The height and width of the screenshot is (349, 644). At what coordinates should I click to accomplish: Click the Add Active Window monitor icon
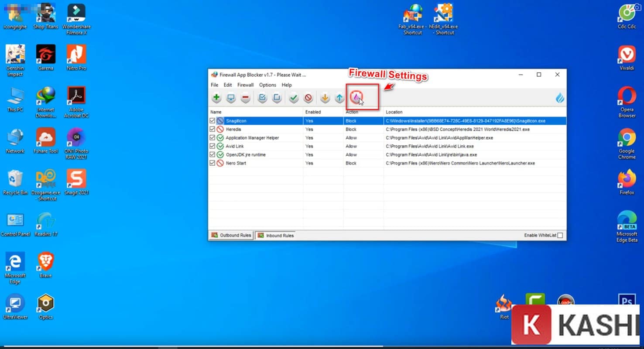(231, 98)
